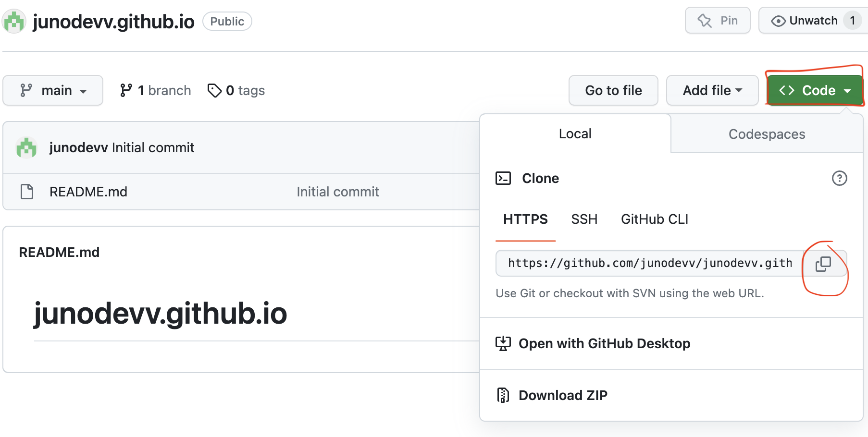Open the main branch selector dropdown

pyautogui.click(x=53, y=90)
